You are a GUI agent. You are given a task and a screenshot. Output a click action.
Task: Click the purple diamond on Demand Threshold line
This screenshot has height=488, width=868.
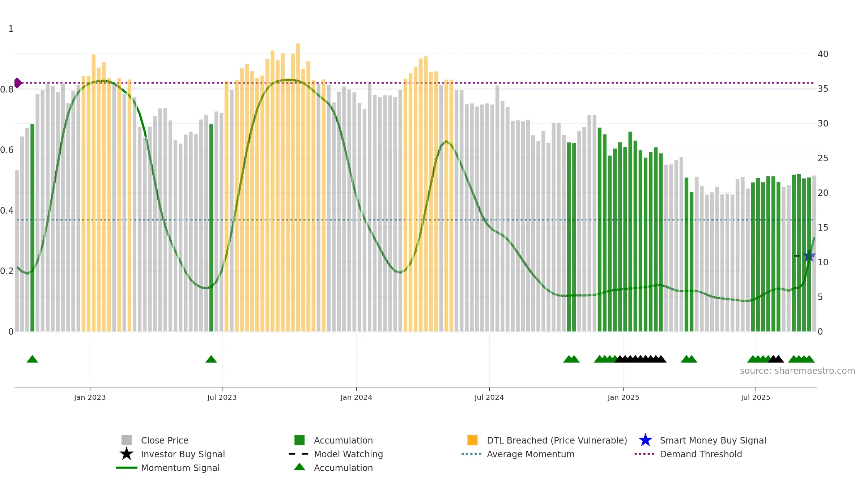coord(18,83)
